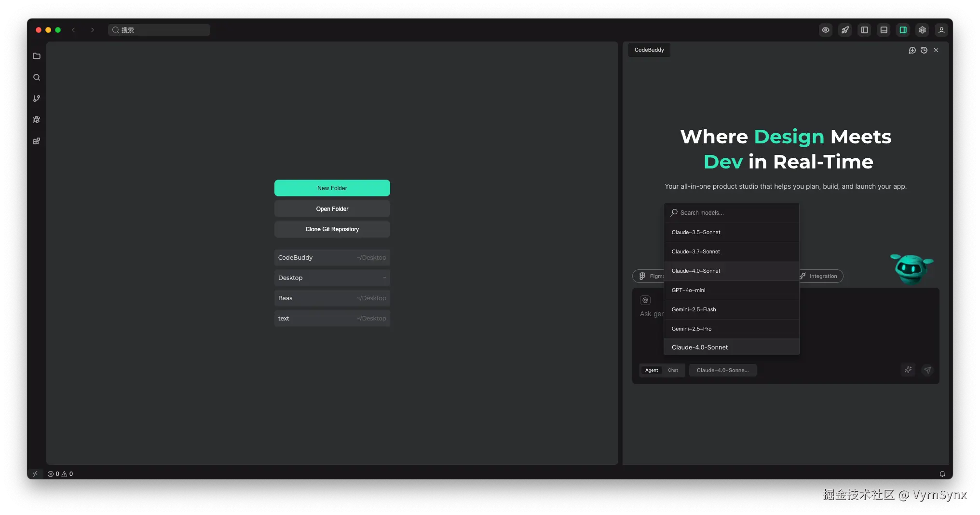This screenshot has width=980, height=515.
Task: Toggle the right side panel layout
Action: 903,30
